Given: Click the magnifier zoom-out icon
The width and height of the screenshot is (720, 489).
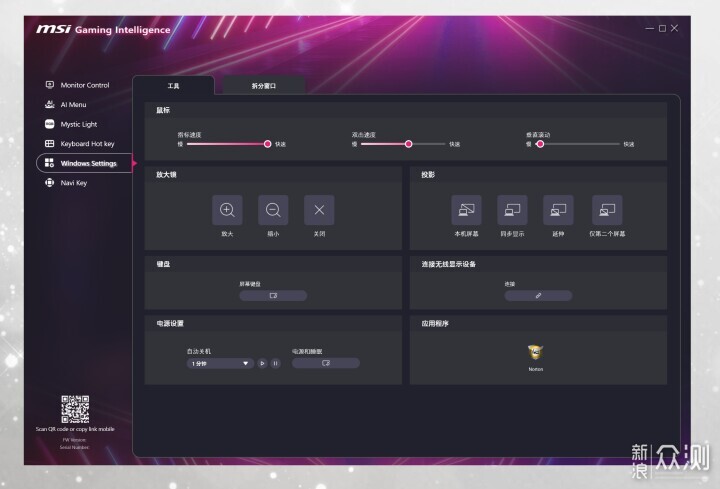Looking at the screenshot, I should (x=273, y=210).
